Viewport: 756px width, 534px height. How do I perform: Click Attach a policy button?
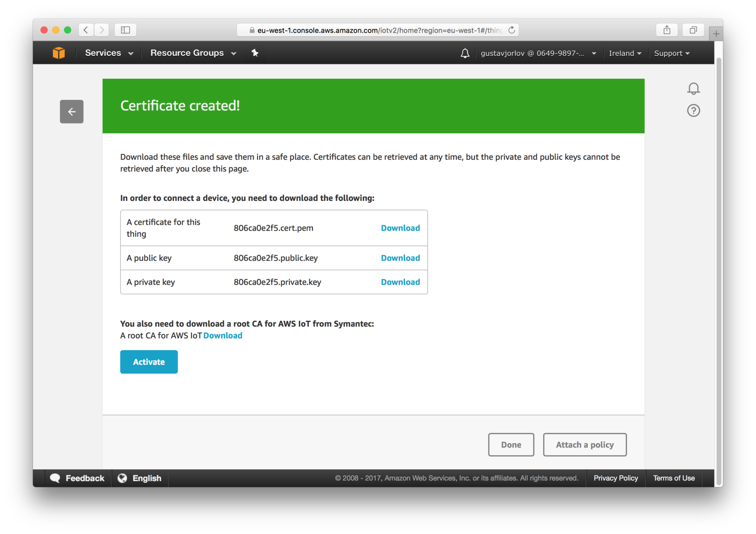tap(585, 445)
